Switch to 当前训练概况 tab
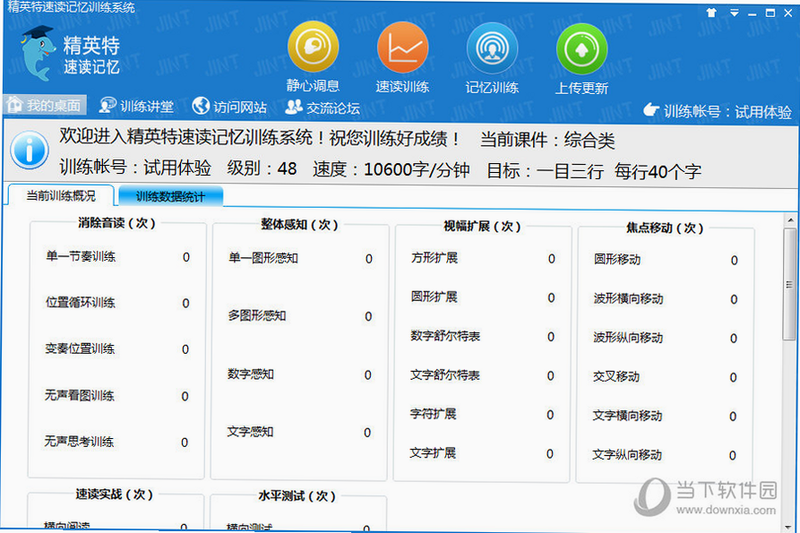800x533 pixels. [x=61, y=196]
